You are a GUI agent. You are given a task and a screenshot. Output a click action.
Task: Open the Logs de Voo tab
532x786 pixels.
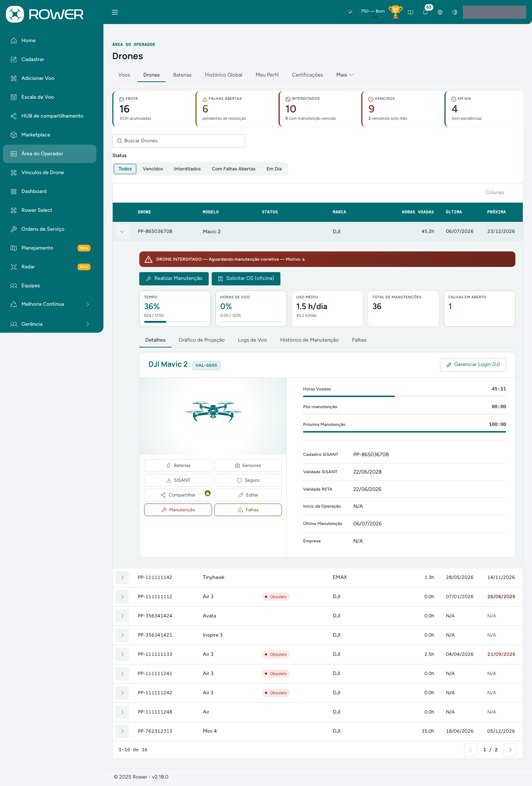pos(252,340)
